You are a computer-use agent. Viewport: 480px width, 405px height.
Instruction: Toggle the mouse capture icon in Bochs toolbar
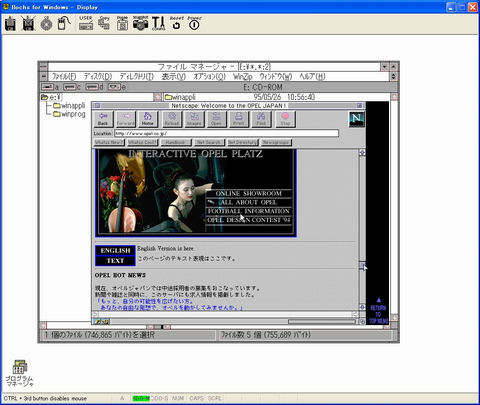(x=64, y=24)
